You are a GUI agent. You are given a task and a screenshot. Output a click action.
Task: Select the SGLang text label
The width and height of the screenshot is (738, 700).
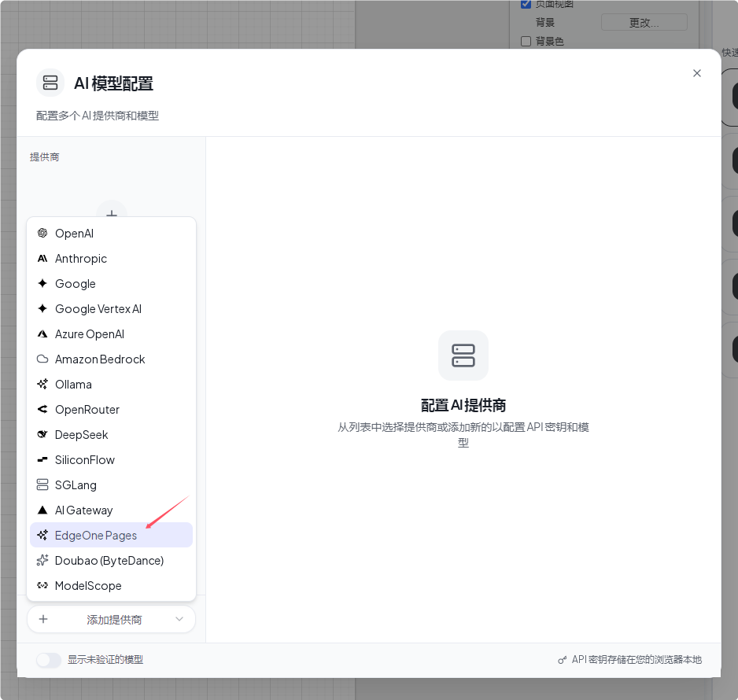pyautogui.click(x=76, y=485)
